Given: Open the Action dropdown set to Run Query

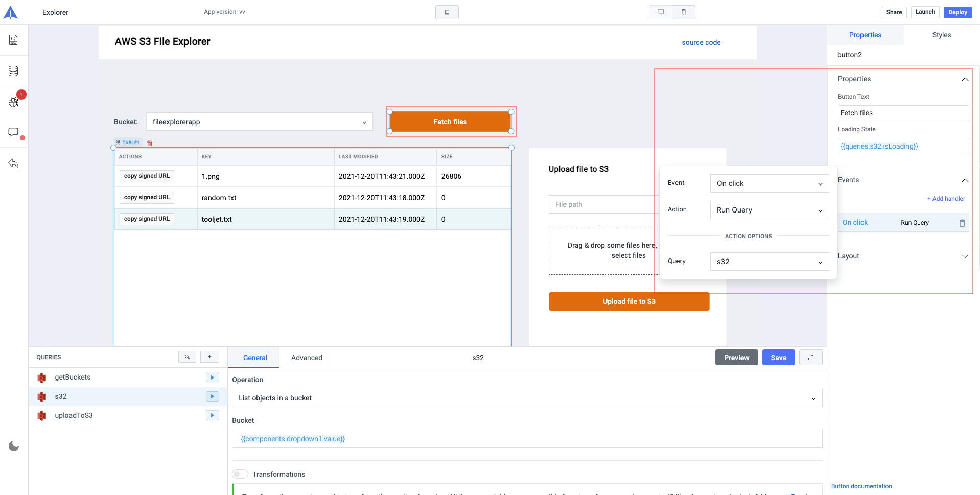Looking at the screenshot, I should point(769,210).
